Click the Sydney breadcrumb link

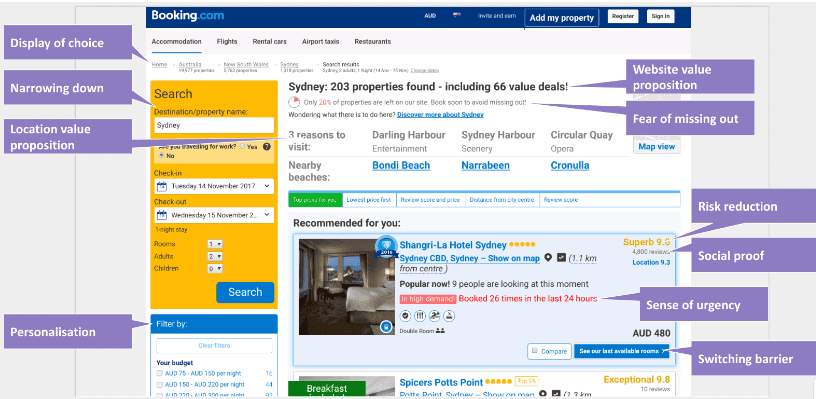(289, 65)
